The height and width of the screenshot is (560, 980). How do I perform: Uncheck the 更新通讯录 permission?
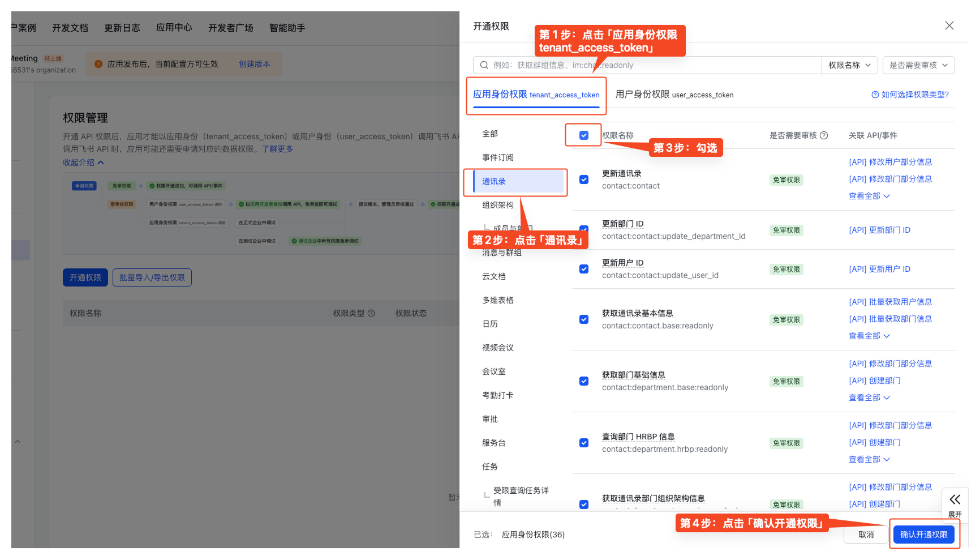(583, 179)
